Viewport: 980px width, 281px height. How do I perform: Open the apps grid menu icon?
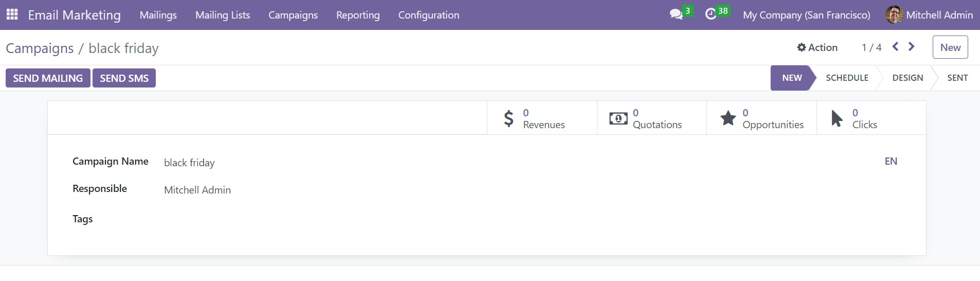[12, 14]
